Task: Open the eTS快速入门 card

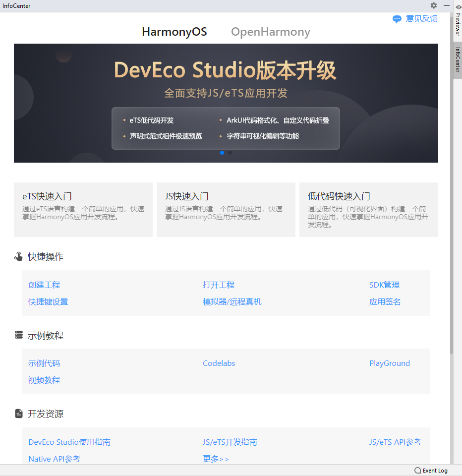Action: pyautogui.click(x=83, y=209)
